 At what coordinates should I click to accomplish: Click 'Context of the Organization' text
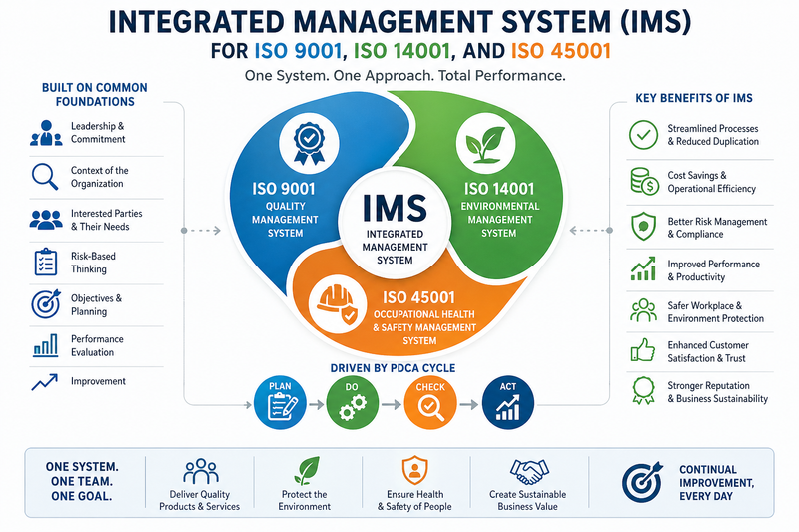99,177
